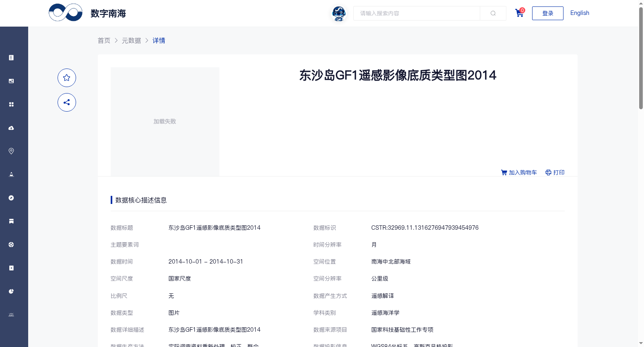The height and width of the screenshot is (347, 644).
Task: Click the search input field
Action: point(417,13)
